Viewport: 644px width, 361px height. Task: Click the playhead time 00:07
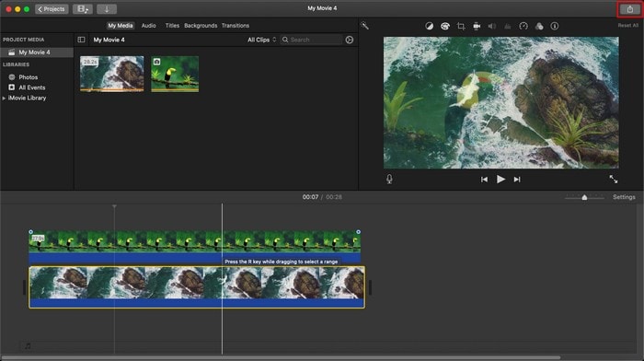coord(310,197)
